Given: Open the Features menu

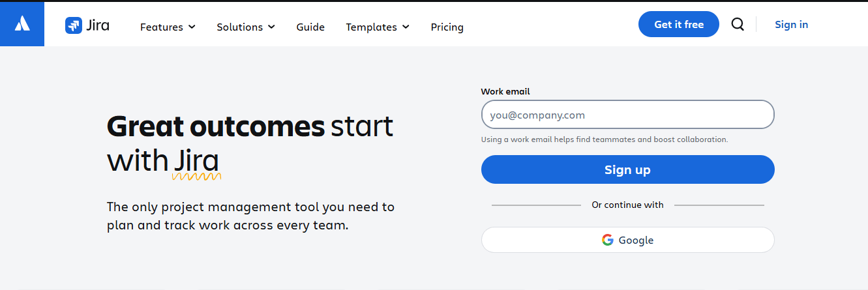Looking at the screenshot, I should click(x=168, y=27).
